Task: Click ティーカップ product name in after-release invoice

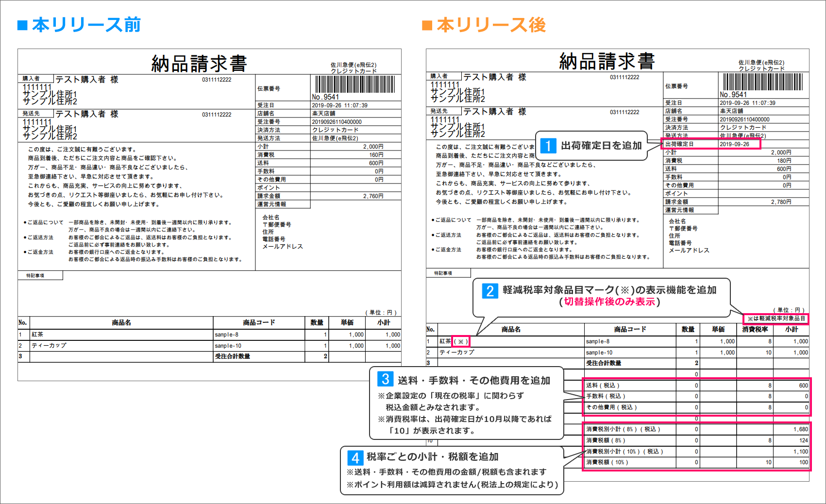Action: (457, 353)
